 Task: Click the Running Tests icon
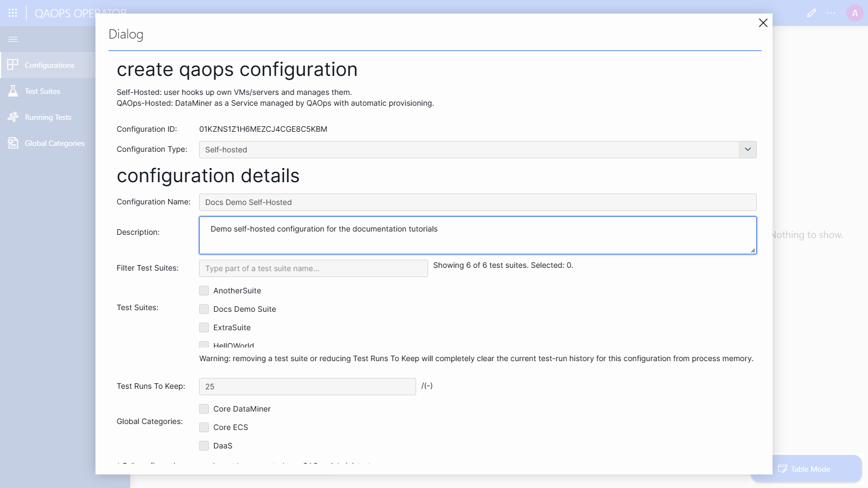tap(13, 117)
